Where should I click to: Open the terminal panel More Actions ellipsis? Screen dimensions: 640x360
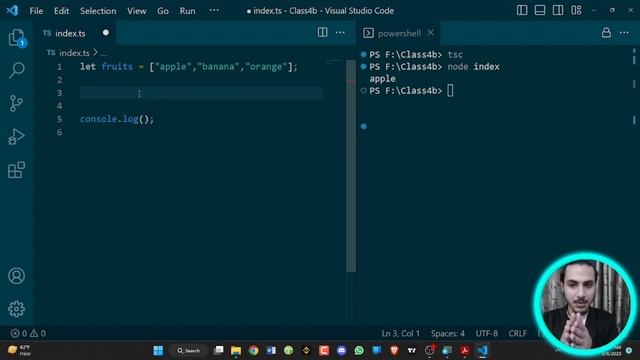coord(624,33)
